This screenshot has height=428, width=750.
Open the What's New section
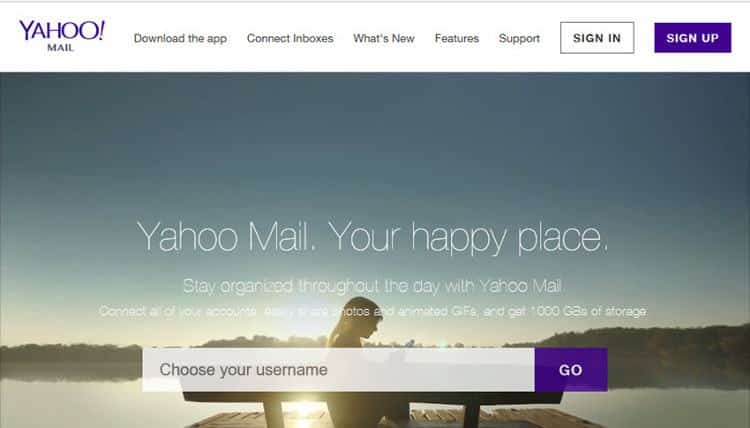click(x=384, y=38)
